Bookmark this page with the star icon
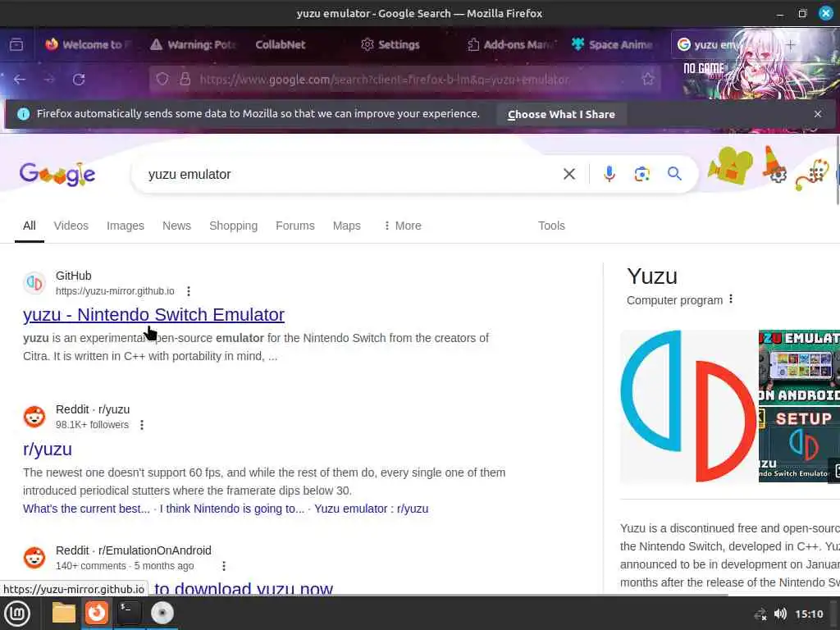The height and width of the screenshot is (630, 840). [648, 80]
